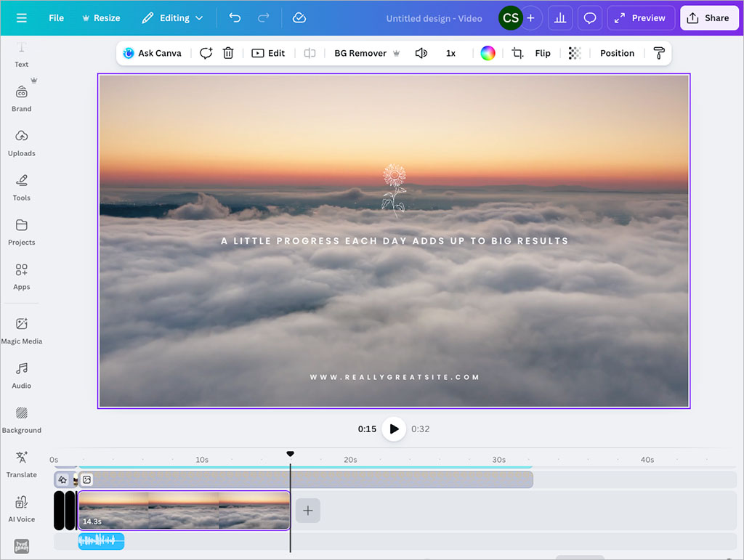Open Preview mode

641,17
